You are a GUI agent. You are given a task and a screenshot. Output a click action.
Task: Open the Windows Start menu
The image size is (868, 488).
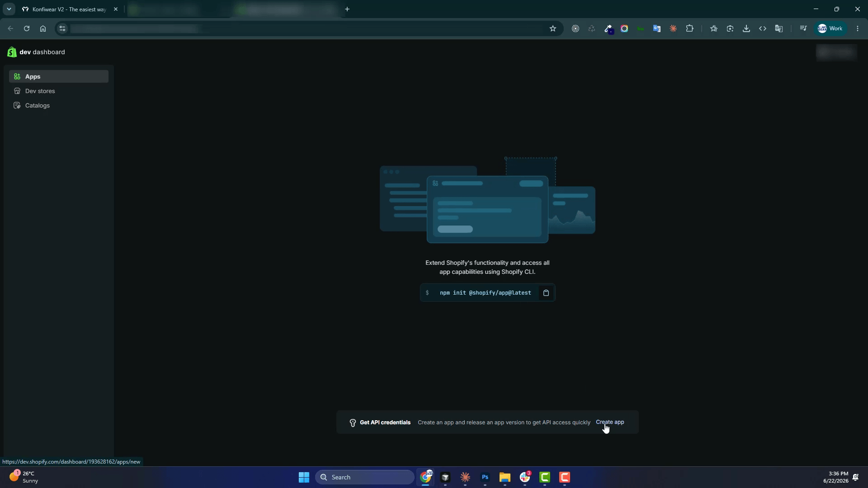(x=304, y=477)
